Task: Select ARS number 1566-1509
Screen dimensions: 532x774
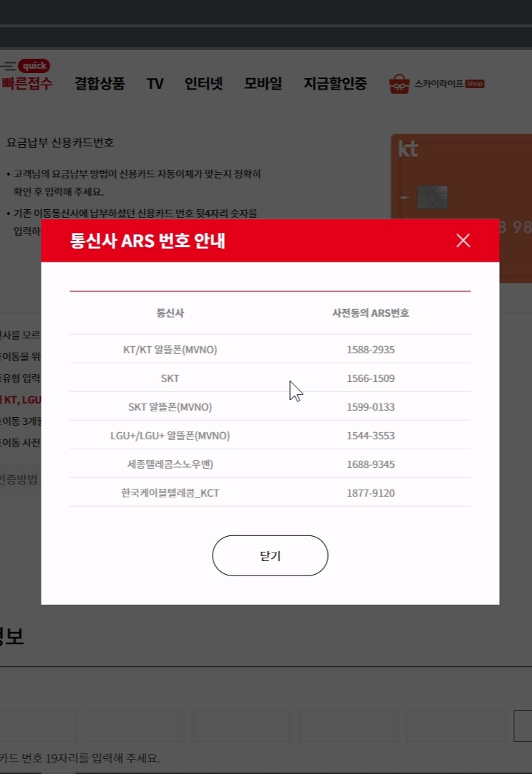Action: [371, 378]
